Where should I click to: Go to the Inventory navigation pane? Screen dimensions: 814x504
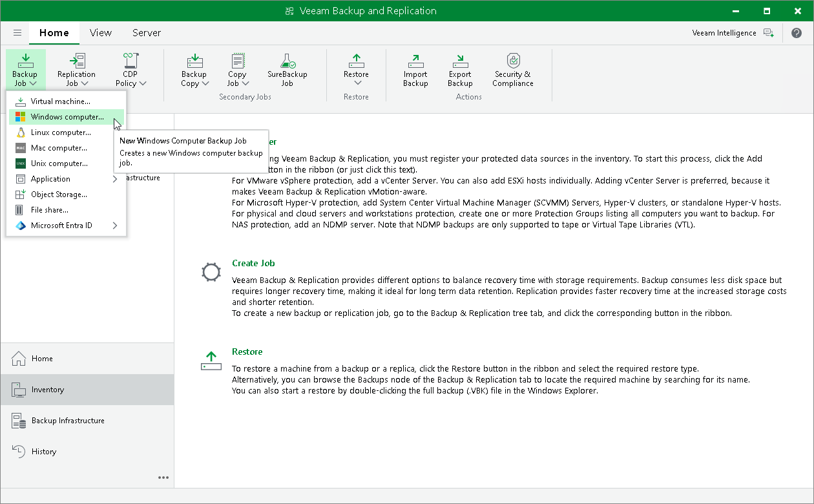87,390
